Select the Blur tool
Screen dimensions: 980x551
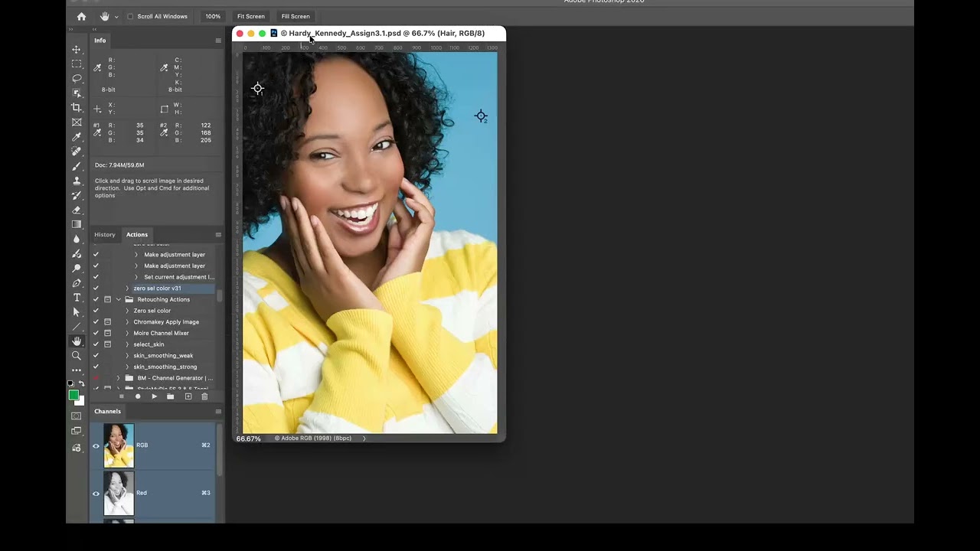[x=77, y=239]
